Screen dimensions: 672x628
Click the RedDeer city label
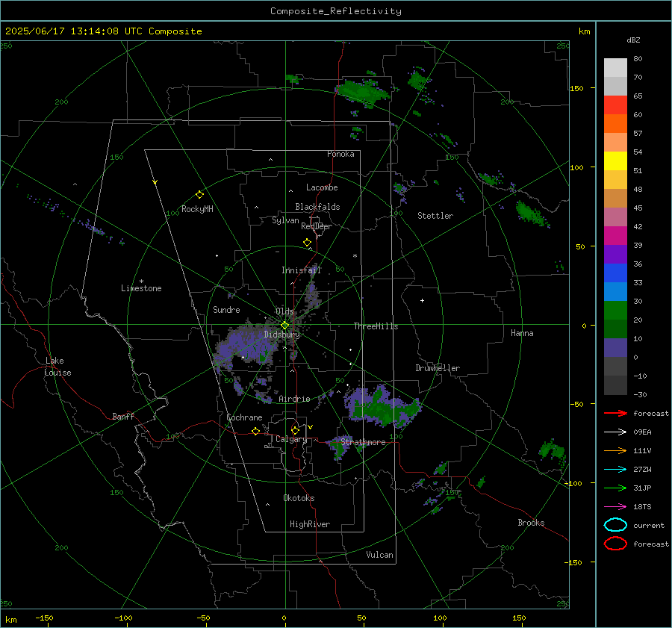pos(317,226)
